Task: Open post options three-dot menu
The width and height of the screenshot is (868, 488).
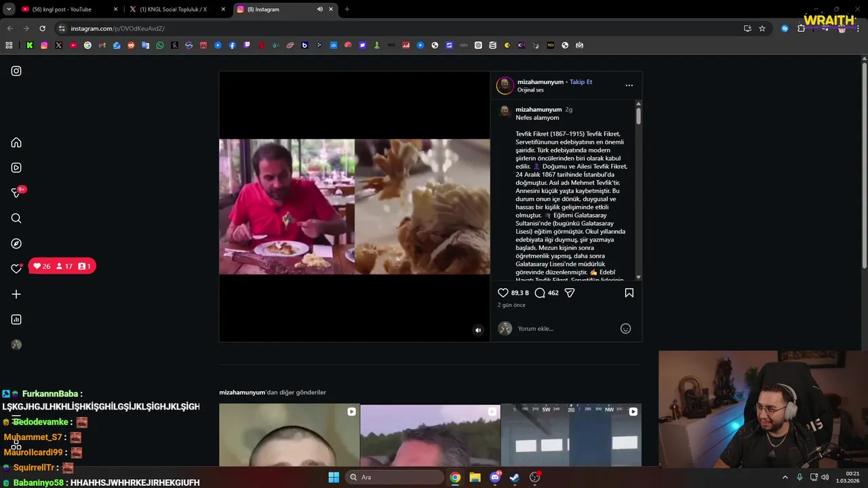Action: click(x=629, y=85)
